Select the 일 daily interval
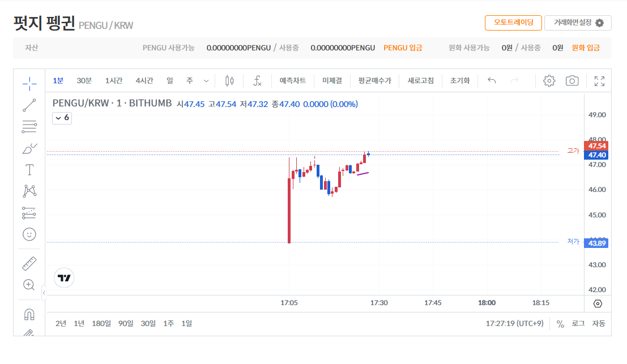This screenshot has width=627, height=364. (x=170, y=81)
